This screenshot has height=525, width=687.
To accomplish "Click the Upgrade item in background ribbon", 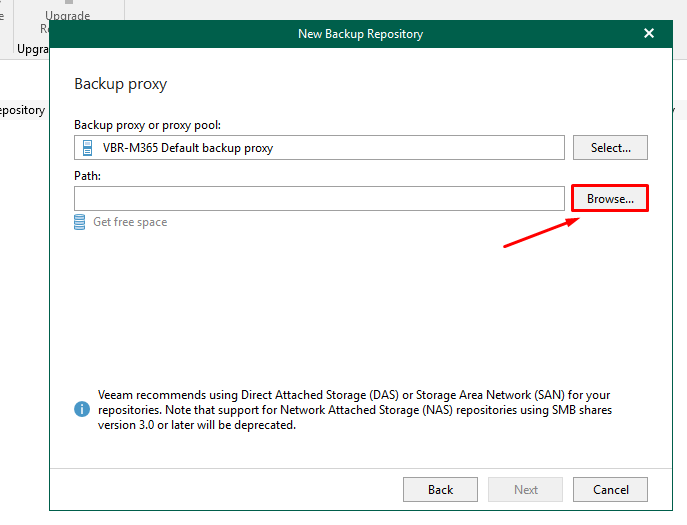I will [x=67, y=16].
